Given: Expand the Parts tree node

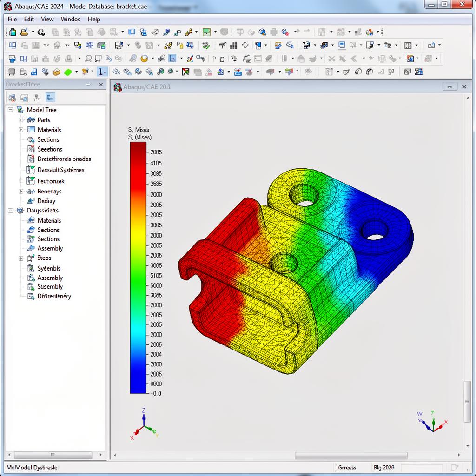Looking at the screenshot, I should (21, 120).
